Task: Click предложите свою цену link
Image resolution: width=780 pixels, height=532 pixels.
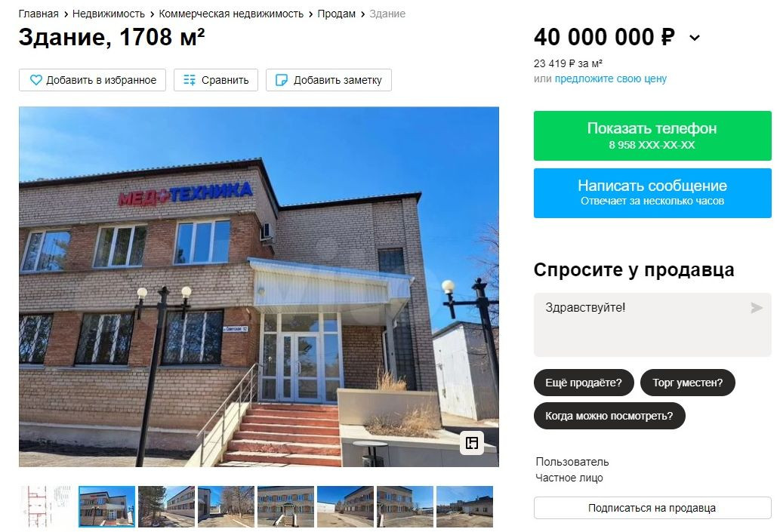Action: pos(610,78)
